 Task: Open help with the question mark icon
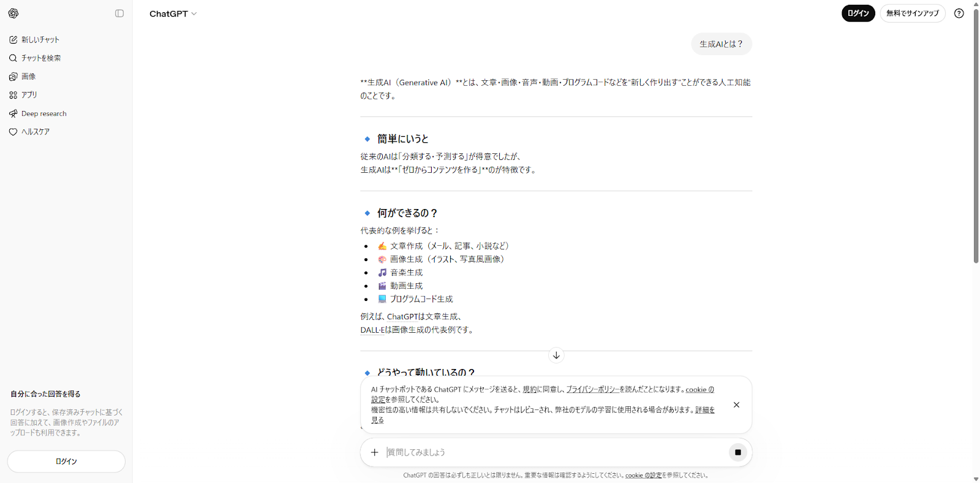click(959, 13)
